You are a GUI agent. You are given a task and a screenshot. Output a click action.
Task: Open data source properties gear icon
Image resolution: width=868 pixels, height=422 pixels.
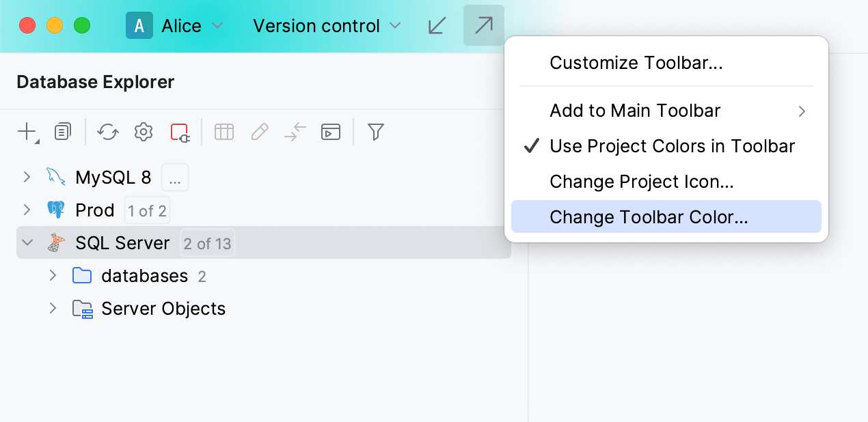(x=144, y=132)
